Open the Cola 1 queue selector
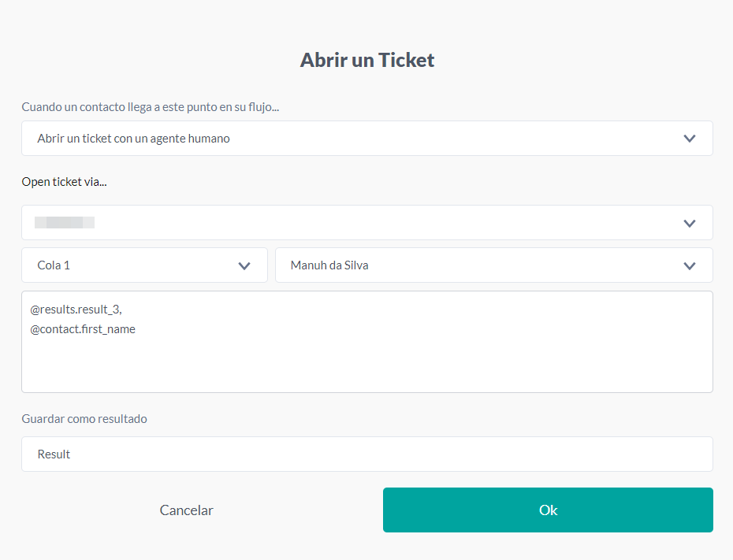The width and height of the screenshot is (733, 560). (144, 265)
